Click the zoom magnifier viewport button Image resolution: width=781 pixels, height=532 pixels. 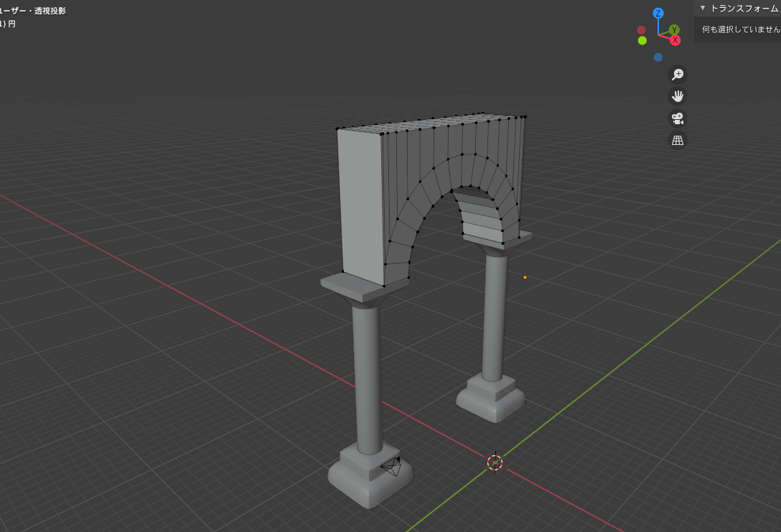click(678, 75)
